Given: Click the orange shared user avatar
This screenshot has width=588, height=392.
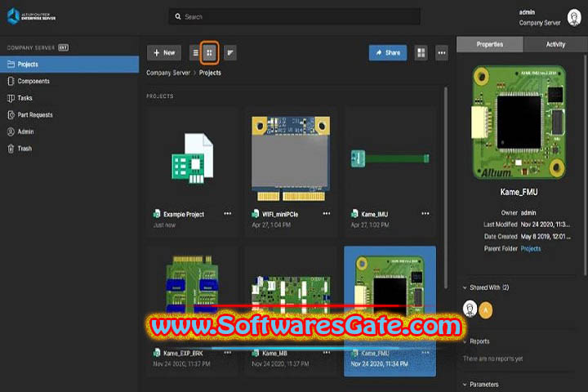Looking at the screenshot, I should click(x=486, y=310).
